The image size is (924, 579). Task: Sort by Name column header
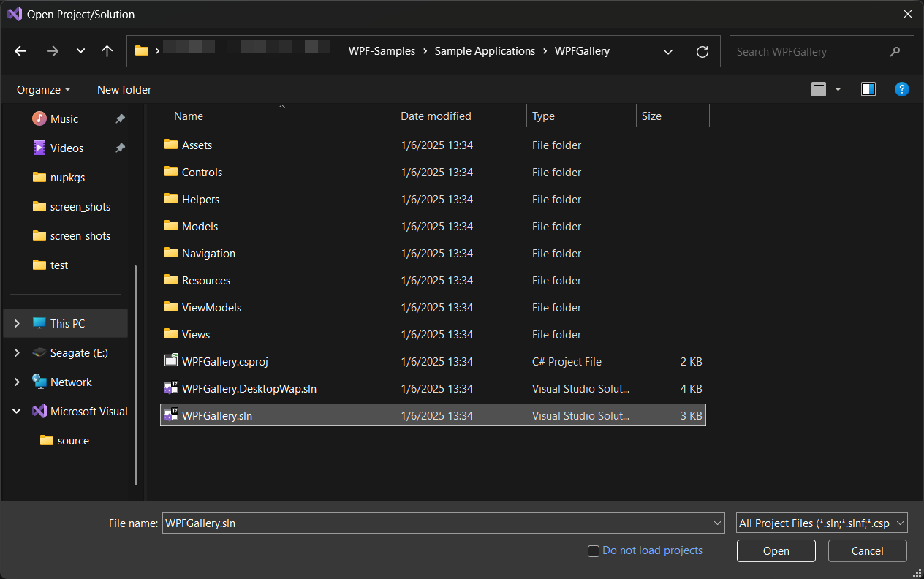point(189,116)
